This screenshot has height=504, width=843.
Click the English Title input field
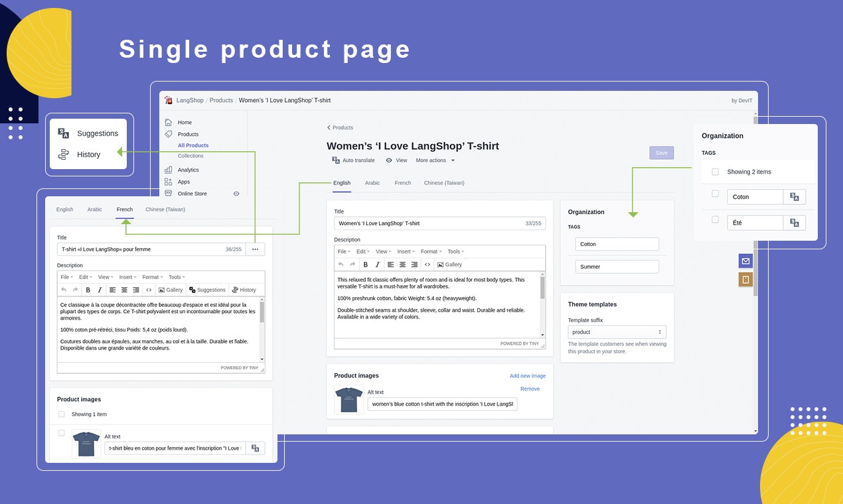point(439,223)
